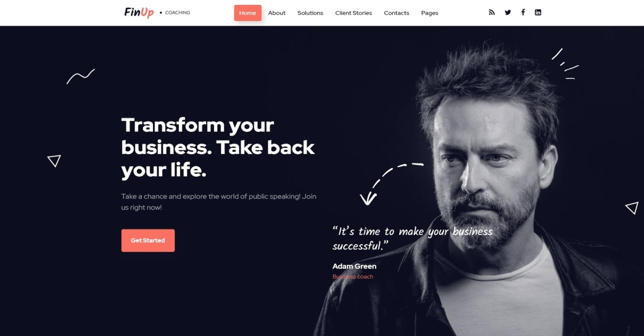Click the Transform your business headline
The width and height of the screenshot is (644, 336).
tap(218, 147)
